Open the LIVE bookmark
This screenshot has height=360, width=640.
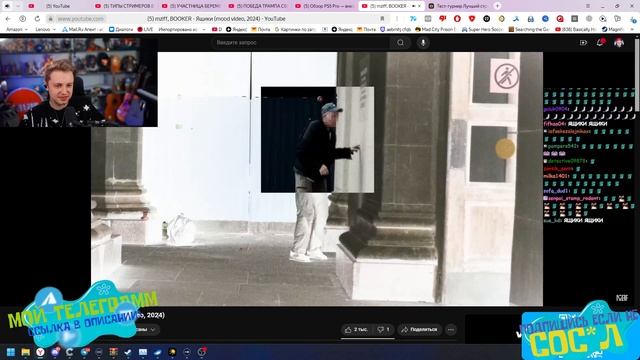[145, 29]
